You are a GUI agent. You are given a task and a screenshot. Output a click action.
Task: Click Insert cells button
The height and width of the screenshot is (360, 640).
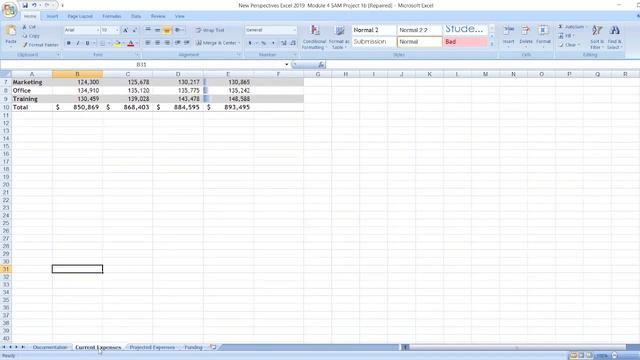coord(509,36)
